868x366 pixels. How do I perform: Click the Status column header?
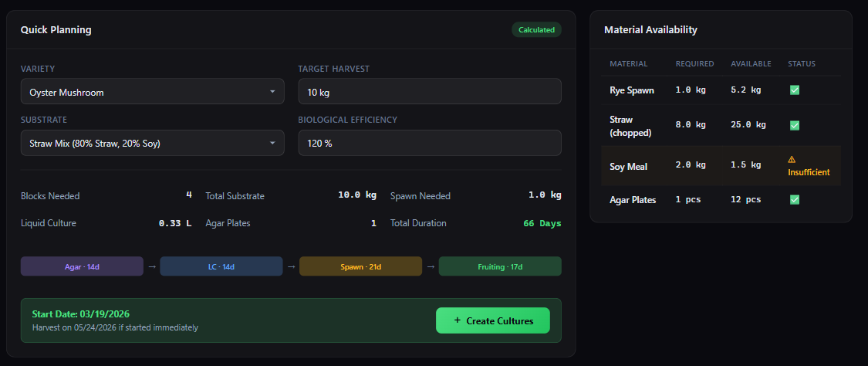pyautogui.click(x=801, y=63)
